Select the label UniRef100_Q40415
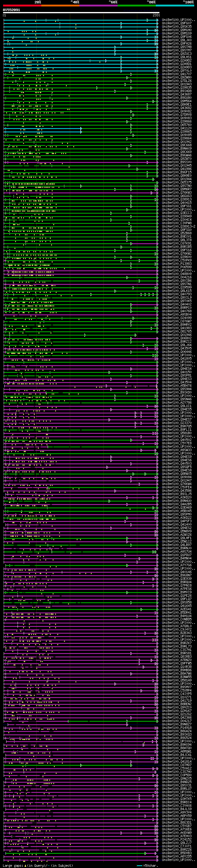This screenshot has height=868, width=197. pyautogui.click(x=177, y=203)
